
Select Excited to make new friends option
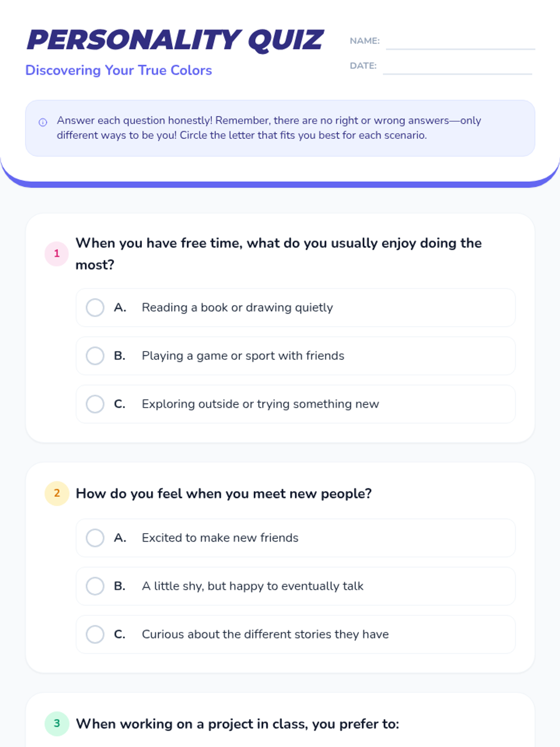(x=95, y=538)
